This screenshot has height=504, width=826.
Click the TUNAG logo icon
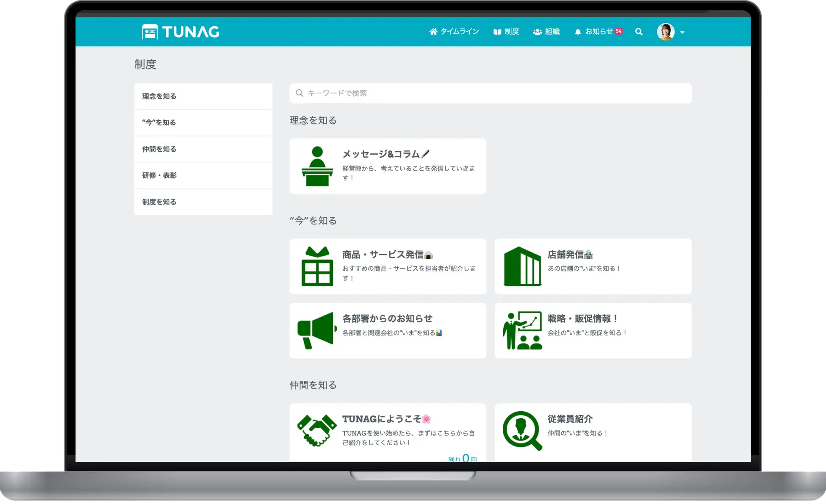click(x=150, y=32)
